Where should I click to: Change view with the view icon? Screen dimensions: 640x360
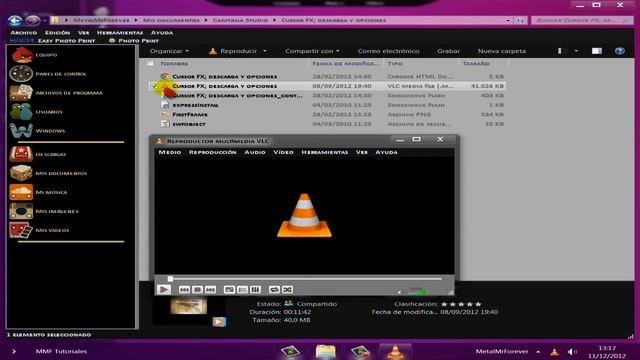[x=560, y=51]
